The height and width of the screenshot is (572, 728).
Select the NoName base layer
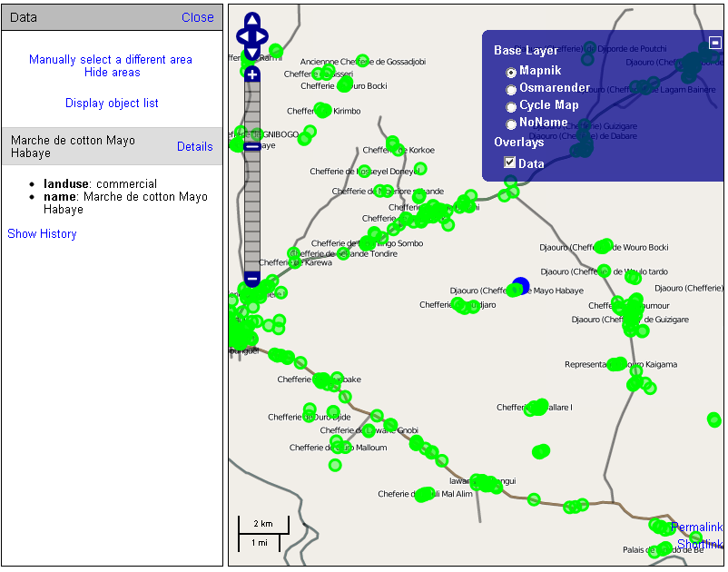coord(511,123)
